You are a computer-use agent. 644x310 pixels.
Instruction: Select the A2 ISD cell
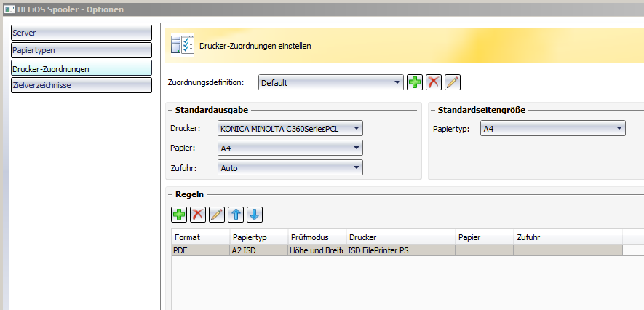(259, 250)
